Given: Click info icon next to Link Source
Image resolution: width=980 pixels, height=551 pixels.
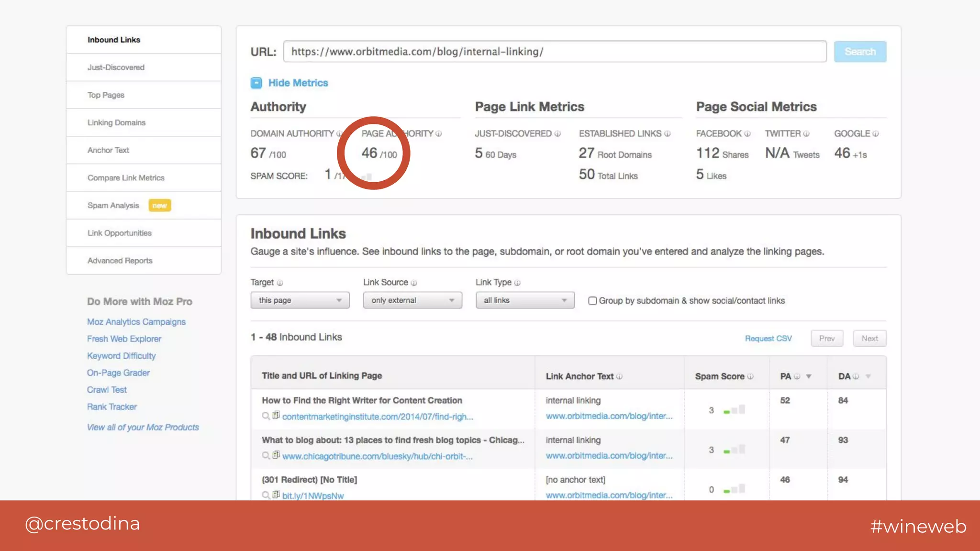Looking at the screenshot, I should (x=414, y=283).
